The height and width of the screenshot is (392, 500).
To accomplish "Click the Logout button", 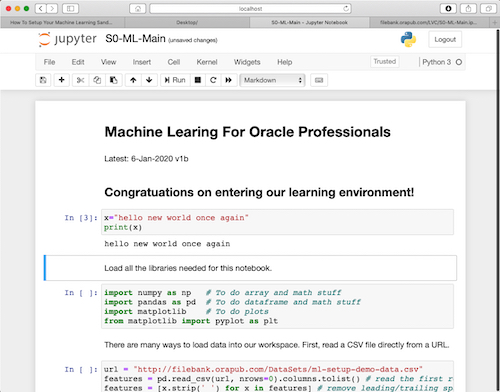I will pos(445,39).
